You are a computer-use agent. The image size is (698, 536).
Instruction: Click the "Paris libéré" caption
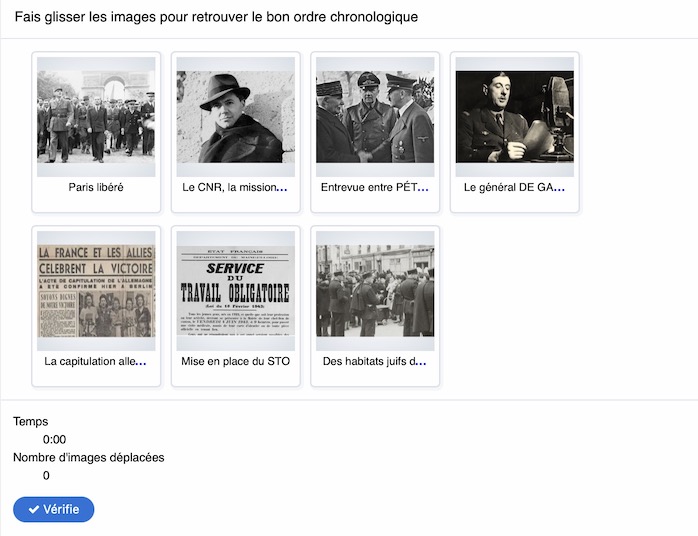pyautogui.click(x=96, y=187)
